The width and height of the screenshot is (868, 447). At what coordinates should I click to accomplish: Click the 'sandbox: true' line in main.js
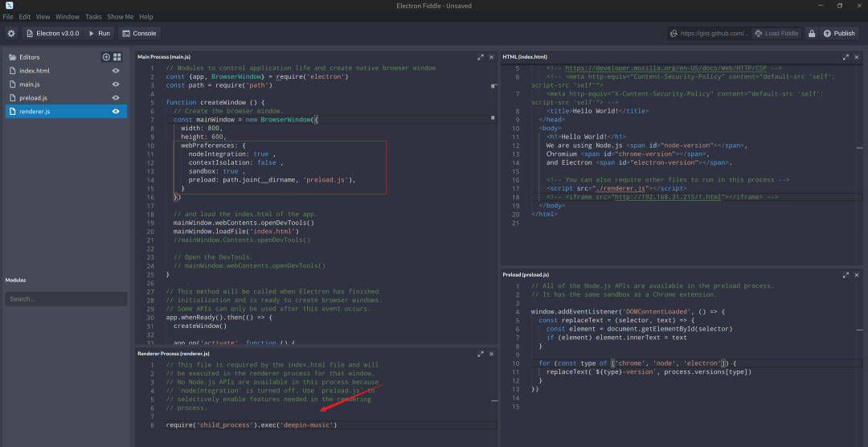[x=217, y=171]
